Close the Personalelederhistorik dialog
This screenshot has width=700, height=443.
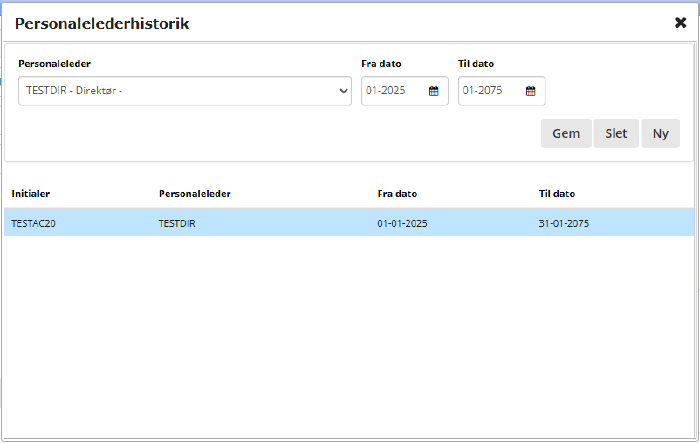point(680,22)
